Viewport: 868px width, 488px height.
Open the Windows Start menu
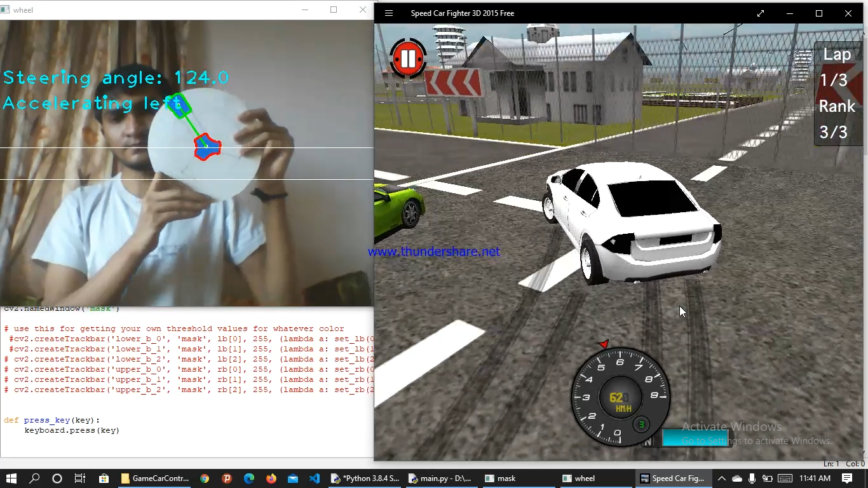11,478
